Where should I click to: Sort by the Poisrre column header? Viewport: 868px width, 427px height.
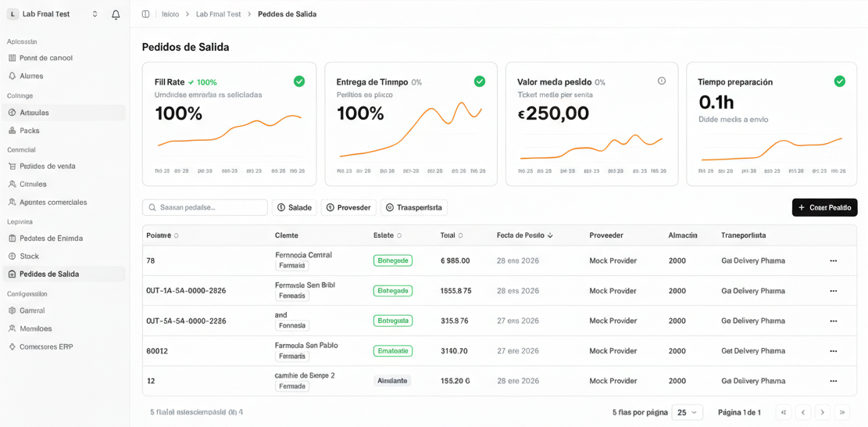click(163, 235)
